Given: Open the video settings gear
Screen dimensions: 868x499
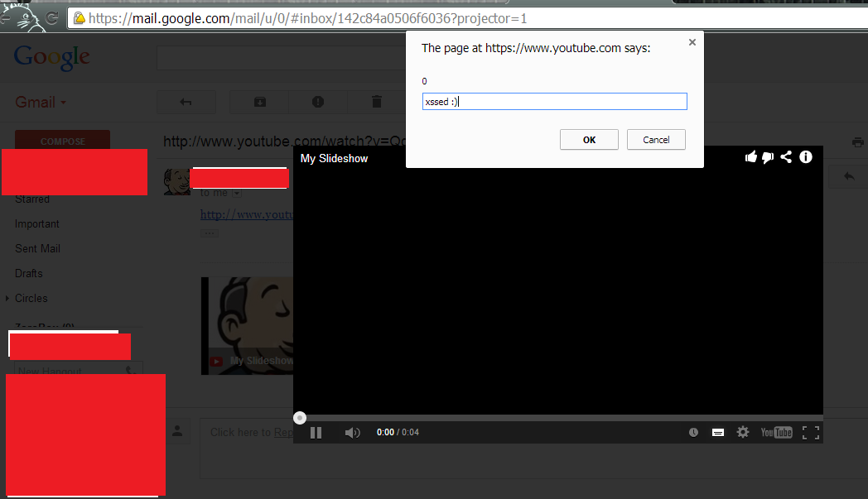Looking at the screenshot, I should point(743,432).
